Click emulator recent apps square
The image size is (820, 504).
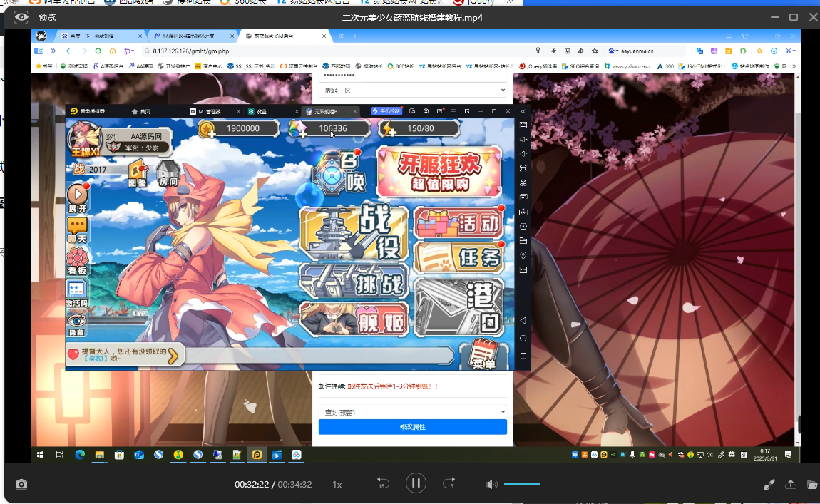coord(523,356)
